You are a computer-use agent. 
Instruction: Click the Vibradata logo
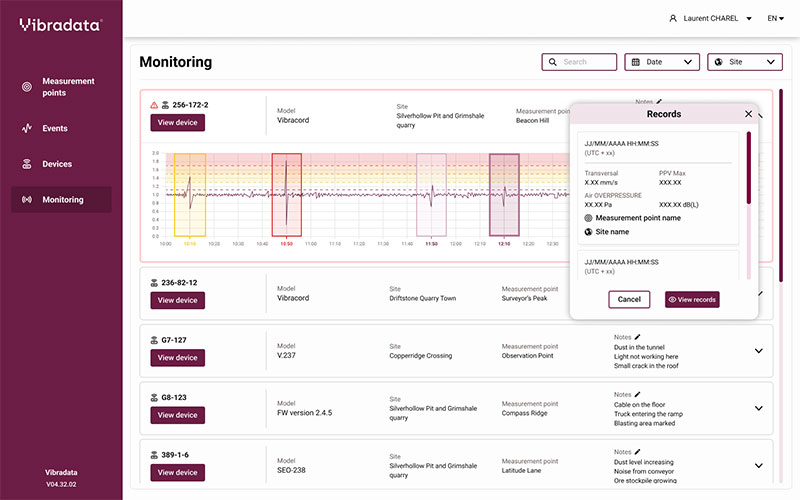[59, 24]
